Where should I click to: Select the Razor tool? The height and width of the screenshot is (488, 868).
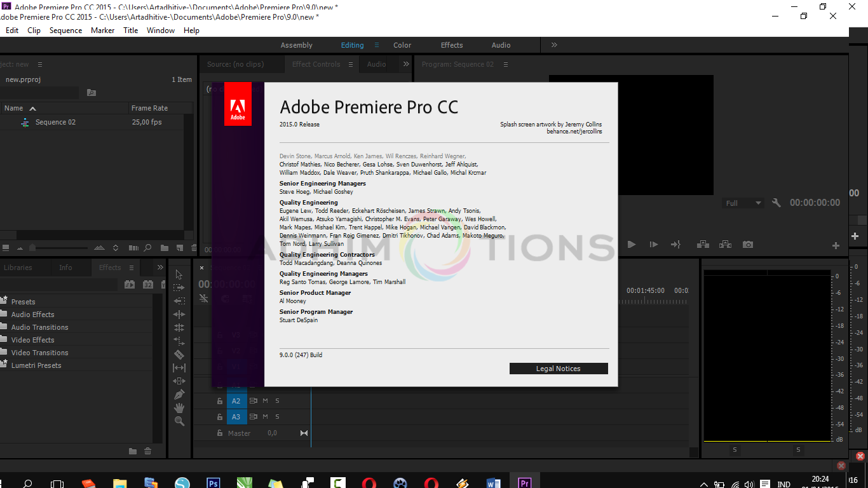(x=179, y=355)
